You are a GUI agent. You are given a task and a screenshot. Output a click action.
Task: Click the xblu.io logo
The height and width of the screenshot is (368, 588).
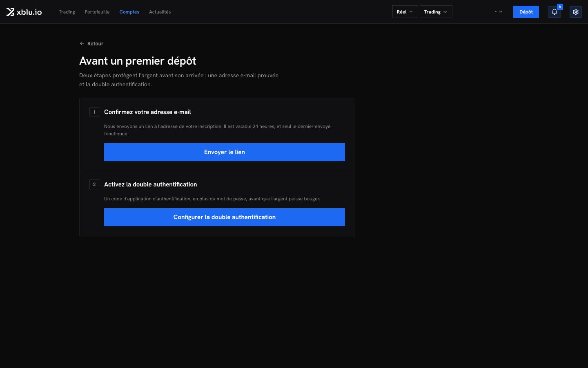[x=24, y=12]
